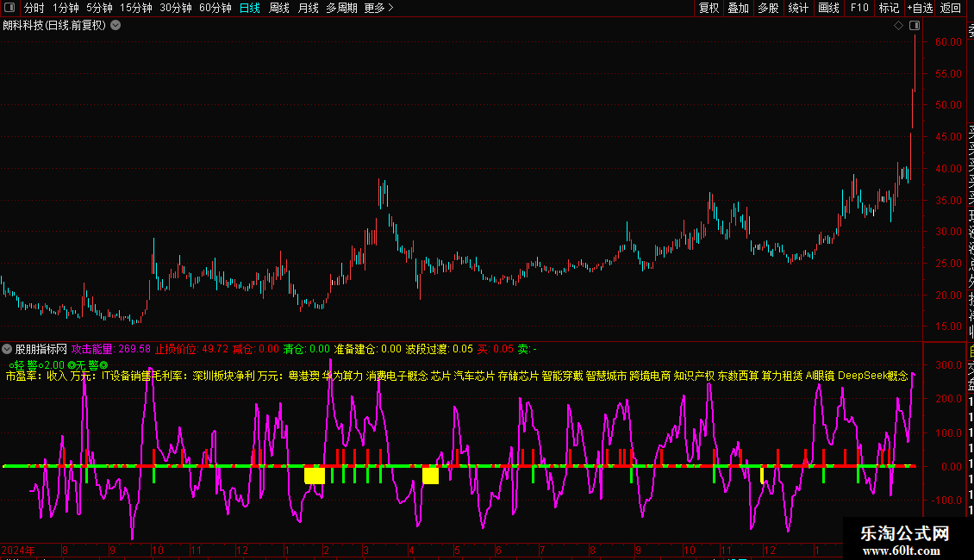Toggle the side panel icon in chart corner
Image resolution: width=974 pixels, height=560 pixels.
[x=915, y=26]
